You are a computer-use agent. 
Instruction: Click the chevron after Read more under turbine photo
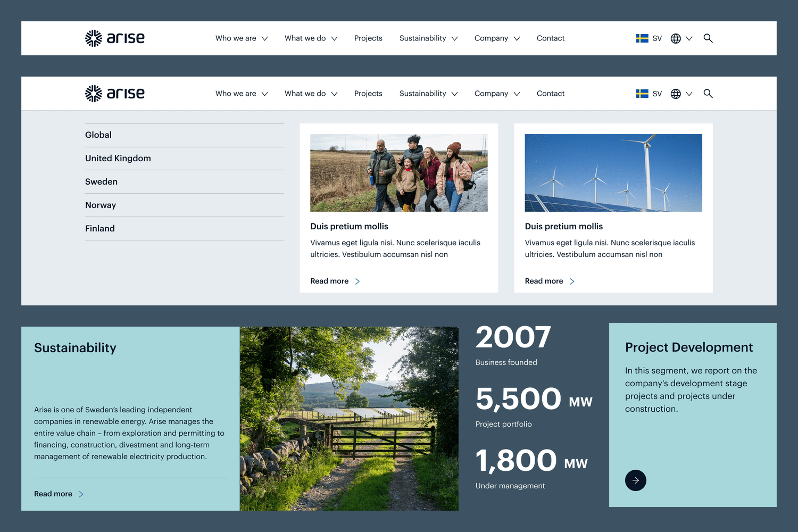[x=572, y=281]
